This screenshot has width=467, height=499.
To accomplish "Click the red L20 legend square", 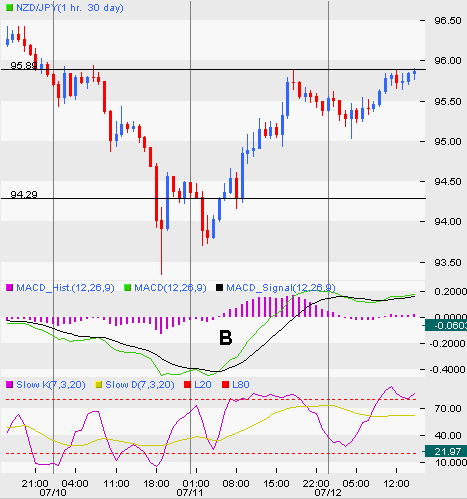I will tap(188, 385).
